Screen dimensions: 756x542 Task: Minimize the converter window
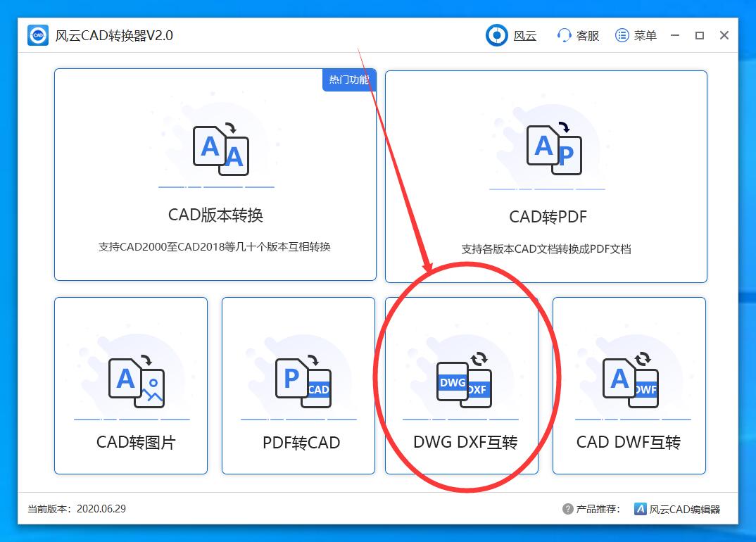pos(675,35)
